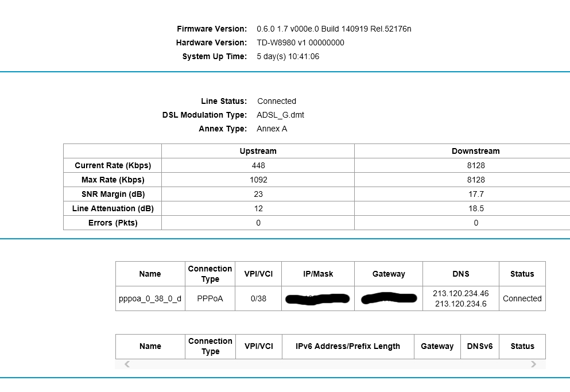Image resolution: width=570 pixels, height=392 pixels.
Task: Click the Upstream column header
Action: [x=258, y=151]
